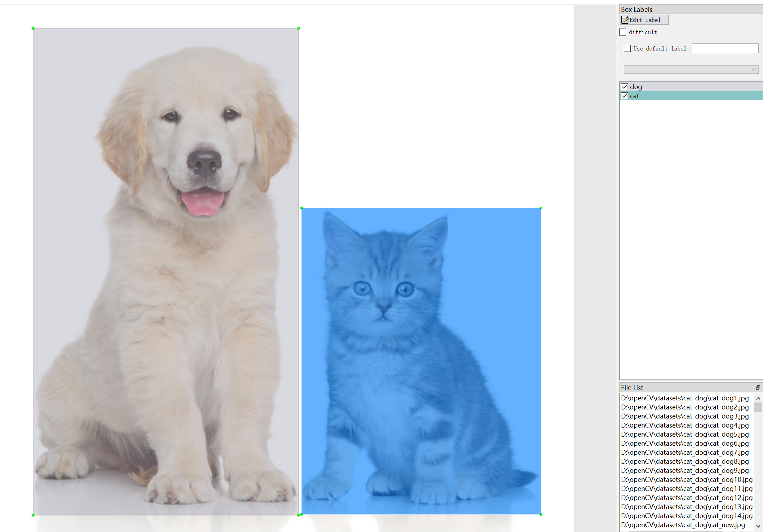Float the File List panel icon

[x=758, y=388]
